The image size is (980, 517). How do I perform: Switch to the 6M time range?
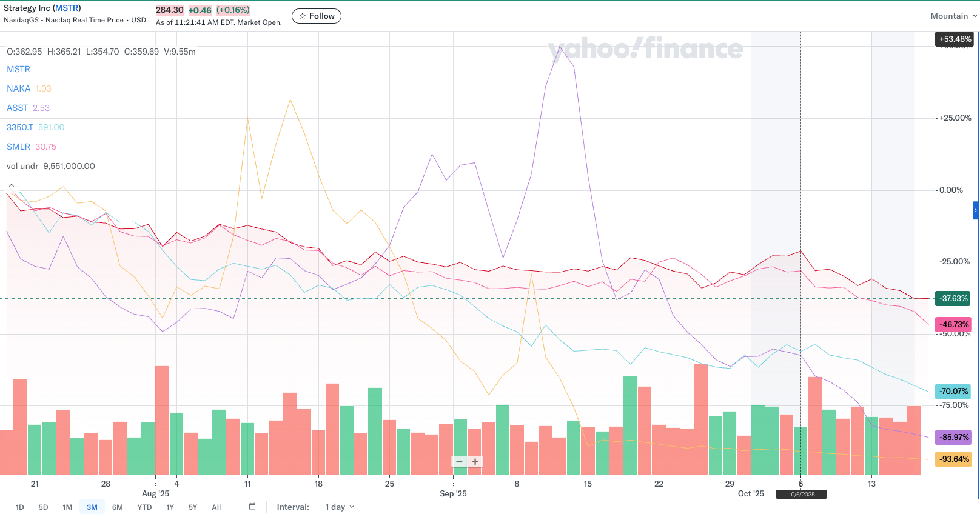pyautogui.click(x=118, y=507)
